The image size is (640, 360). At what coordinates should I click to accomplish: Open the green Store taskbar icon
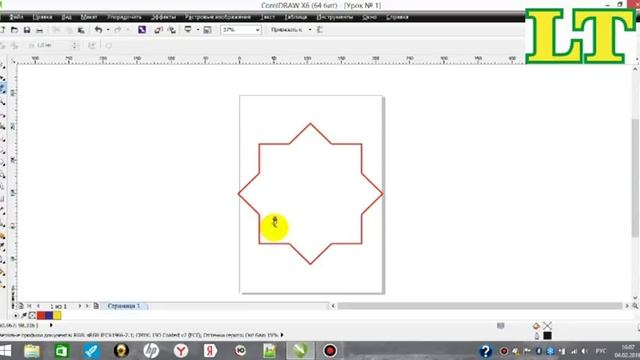click(x=62, y=351)
